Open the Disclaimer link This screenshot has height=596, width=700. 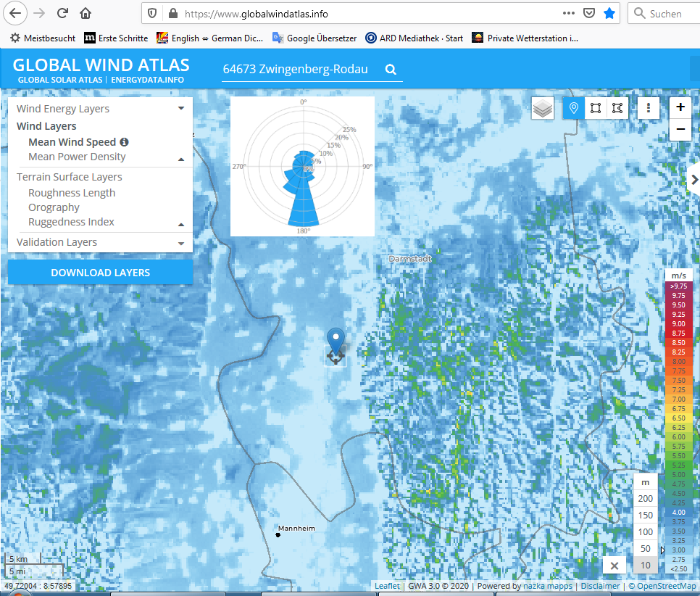[600, 586]
